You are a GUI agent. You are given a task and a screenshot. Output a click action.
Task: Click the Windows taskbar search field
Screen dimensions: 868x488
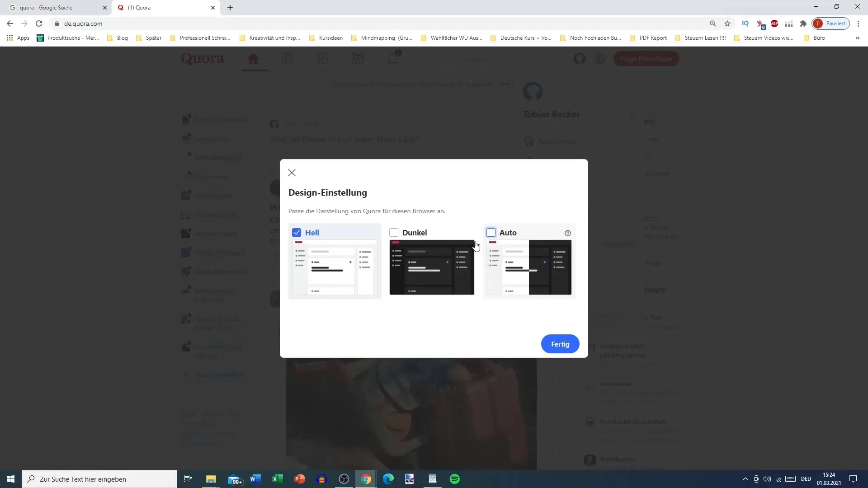[99, 479]
